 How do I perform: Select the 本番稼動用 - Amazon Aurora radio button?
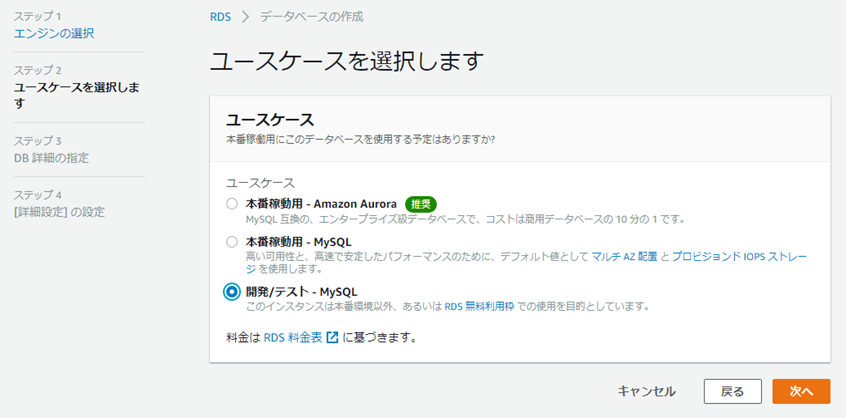232,204
